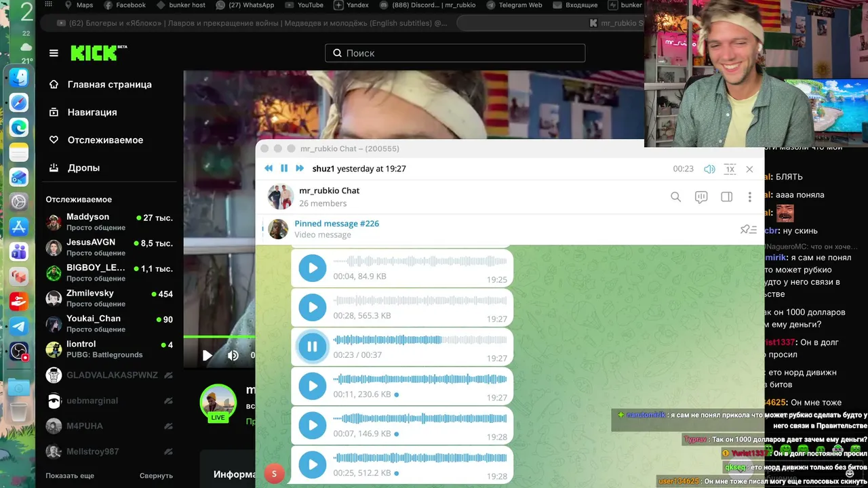Pause the playing 00:23 / 00:37 voice message
The width and height of the screenshot is (868, 488).
313,346
